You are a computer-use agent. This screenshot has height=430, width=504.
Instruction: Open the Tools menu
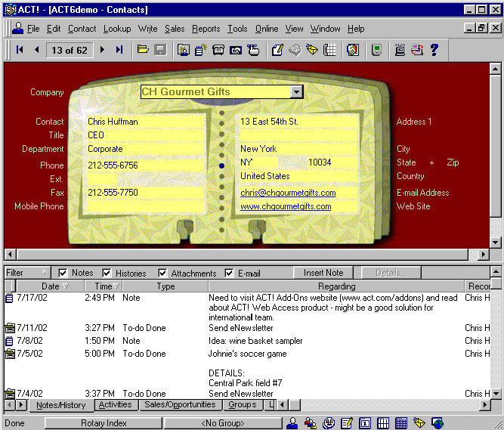tap(237, 29)
